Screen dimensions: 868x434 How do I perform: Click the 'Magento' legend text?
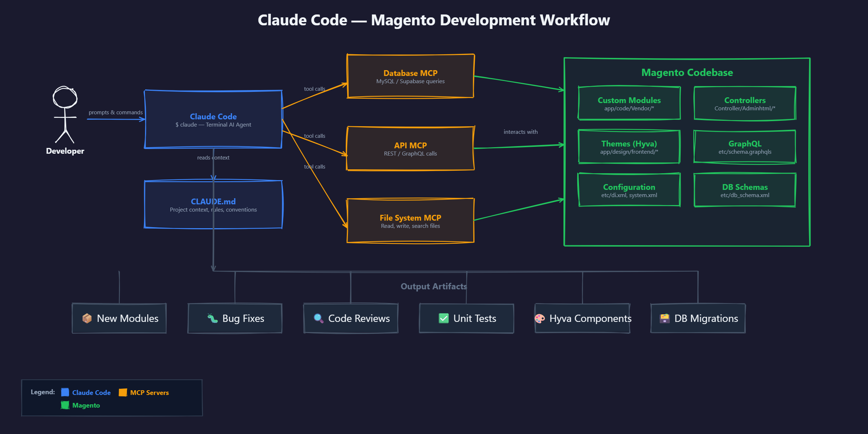[86, 405]
